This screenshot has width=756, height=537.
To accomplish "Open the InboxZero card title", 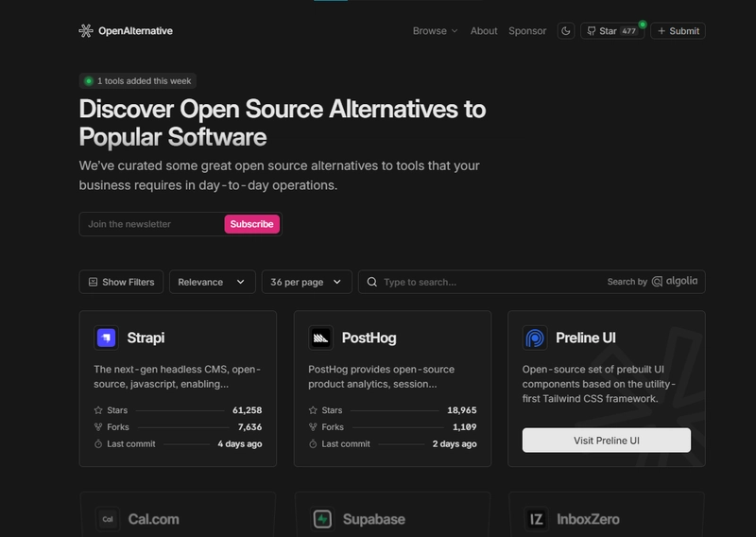I will (588, 519).
